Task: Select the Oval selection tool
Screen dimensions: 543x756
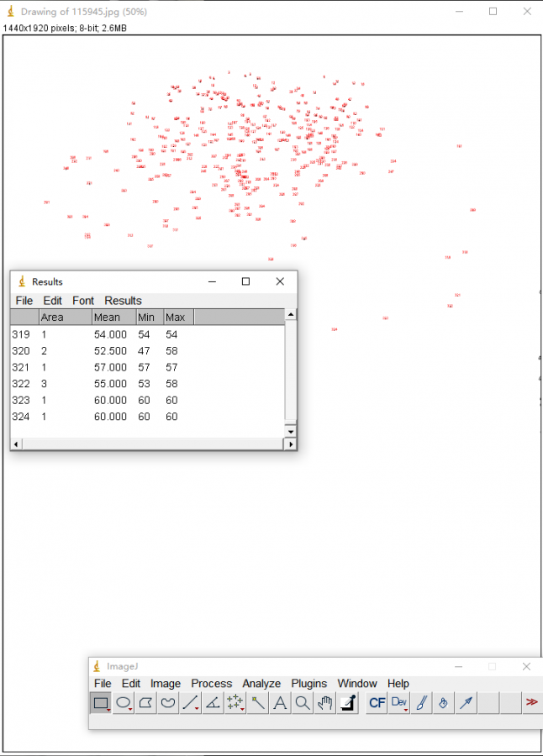Action: click(x=124, y=703)
